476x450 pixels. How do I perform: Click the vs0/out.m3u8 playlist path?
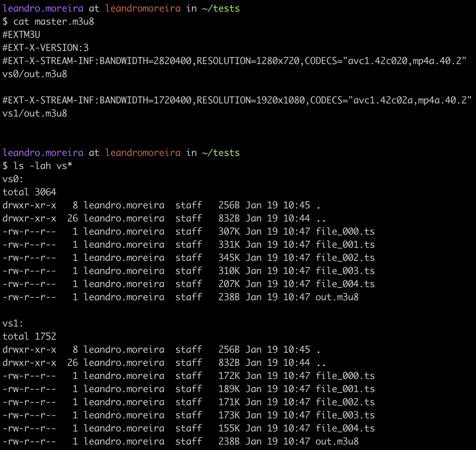click(x=35, y=74)
